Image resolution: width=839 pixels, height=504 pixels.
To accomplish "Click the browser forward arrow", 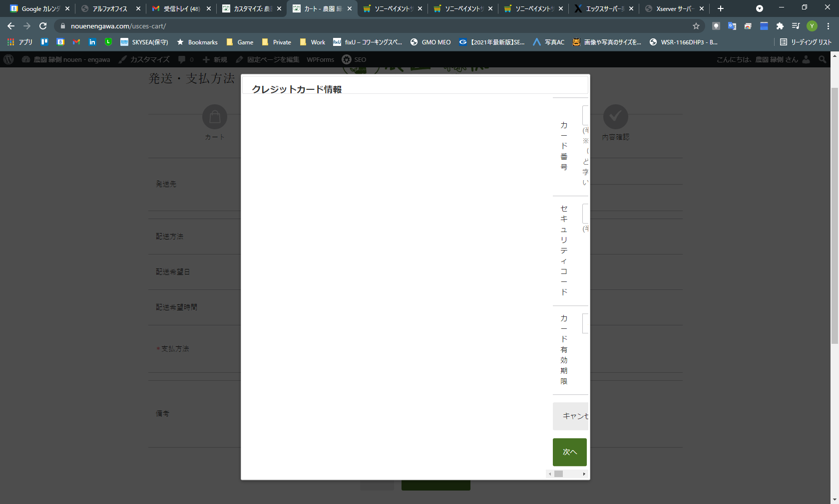I will 27,26.
